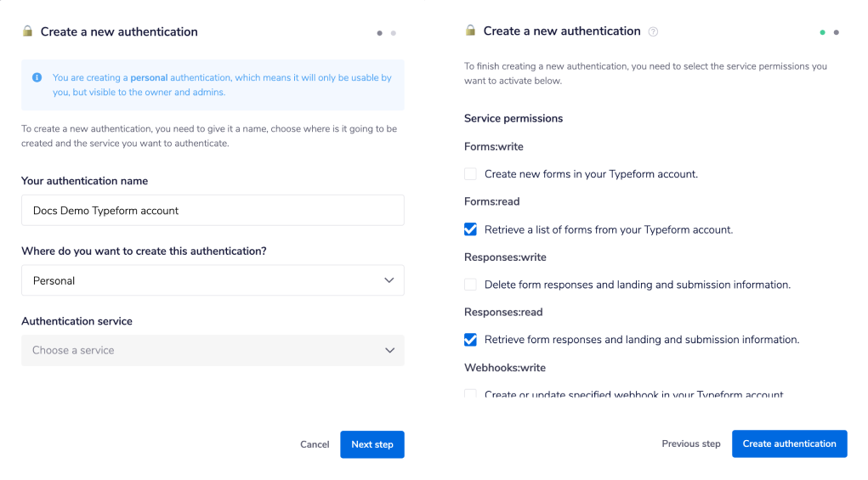Click the dark first step dot, left dialog
868x480 pixels.
tap(379, 33)
